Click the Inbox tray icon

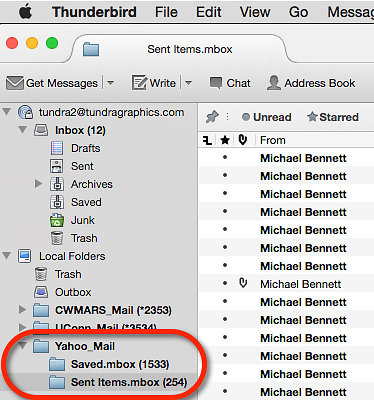click(41, 130)
